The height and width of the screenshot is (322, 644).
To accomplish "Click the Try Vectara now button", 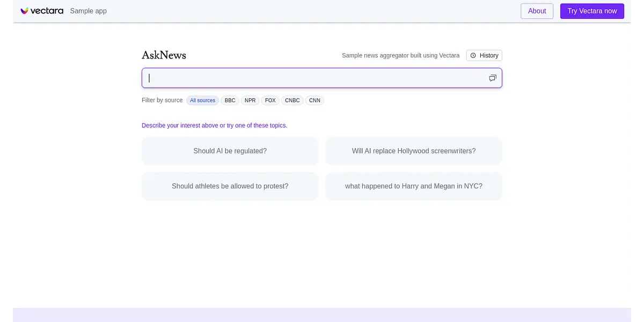I will [592, 11].
